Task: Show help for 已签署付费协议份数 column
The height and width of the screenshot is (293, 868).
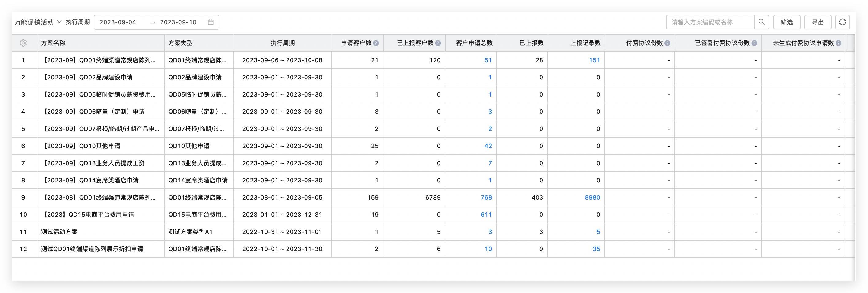Action: (x=755, y=43)
